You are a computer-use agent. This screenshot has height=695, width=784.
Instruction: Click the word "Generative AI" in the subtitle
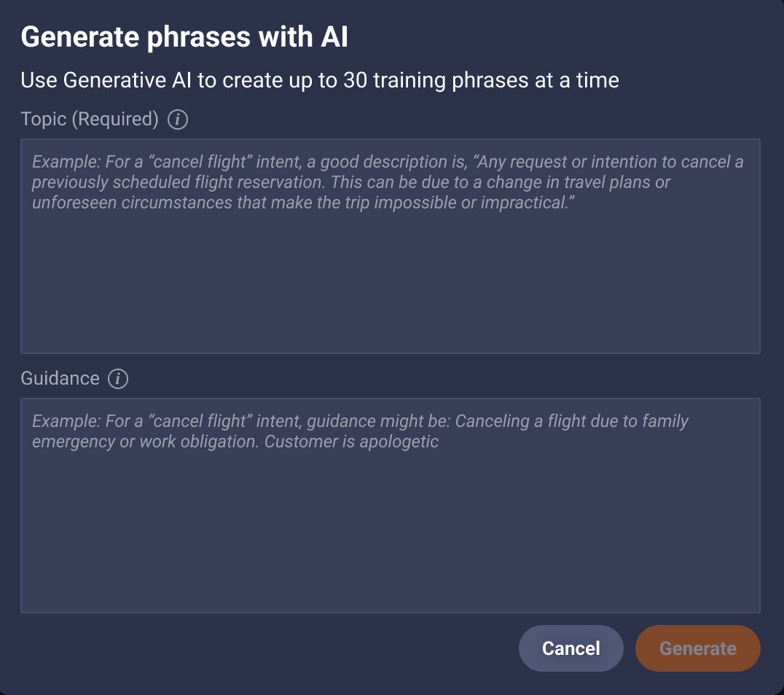pyautogui.click(x=127, y=80)
